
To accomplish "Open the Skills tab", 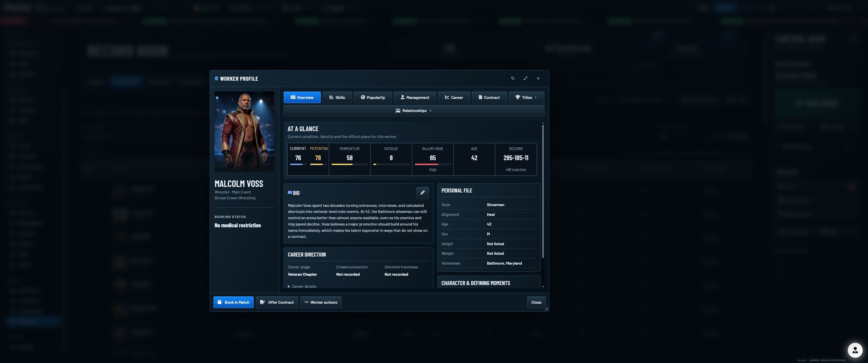I will tap(337, 97).
